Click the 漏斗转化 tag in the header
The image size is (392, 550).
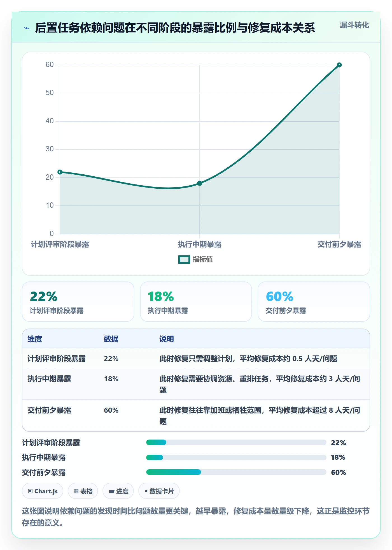(354, 25)
